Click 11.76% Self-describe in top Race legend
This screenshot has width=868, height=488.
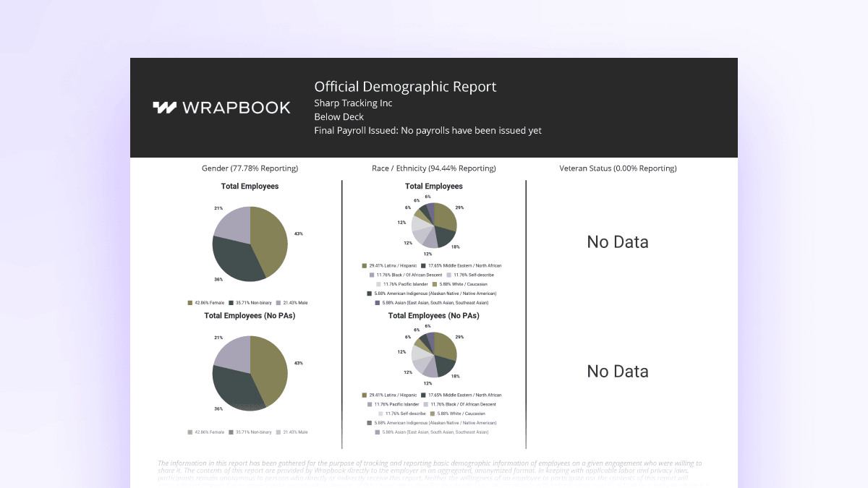point(474,275)
